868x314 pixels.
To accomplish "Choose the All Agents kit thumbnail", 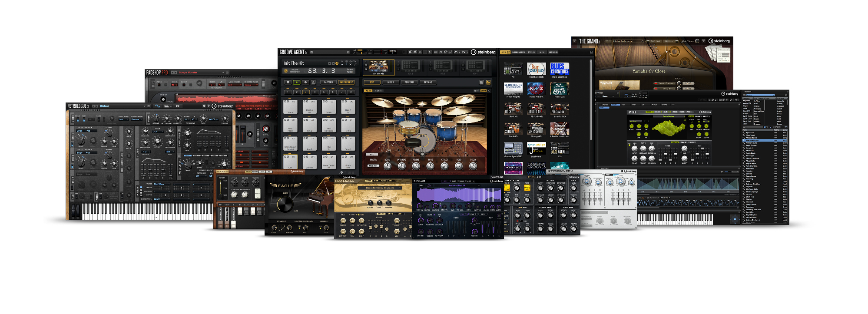I will 513,69.
